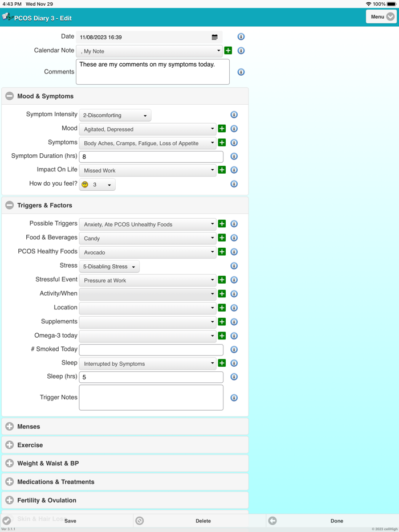Image resolution: width=399 pixels, height=532 pixels.
Task: Collapse the Mood & Symptoms section
Action: pyautogui.click(x=125, y=96)
